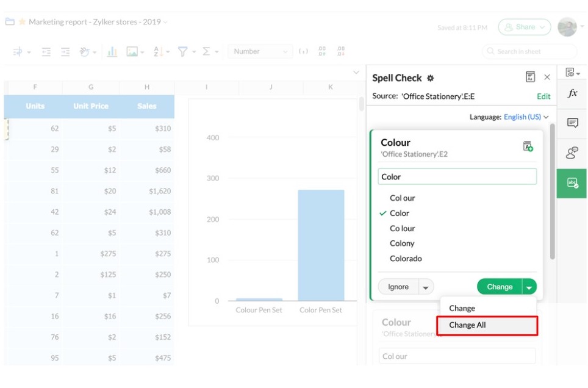Choose 'Change All' from the menu
Screen dimensions: 588x388
tap(487, 325)
